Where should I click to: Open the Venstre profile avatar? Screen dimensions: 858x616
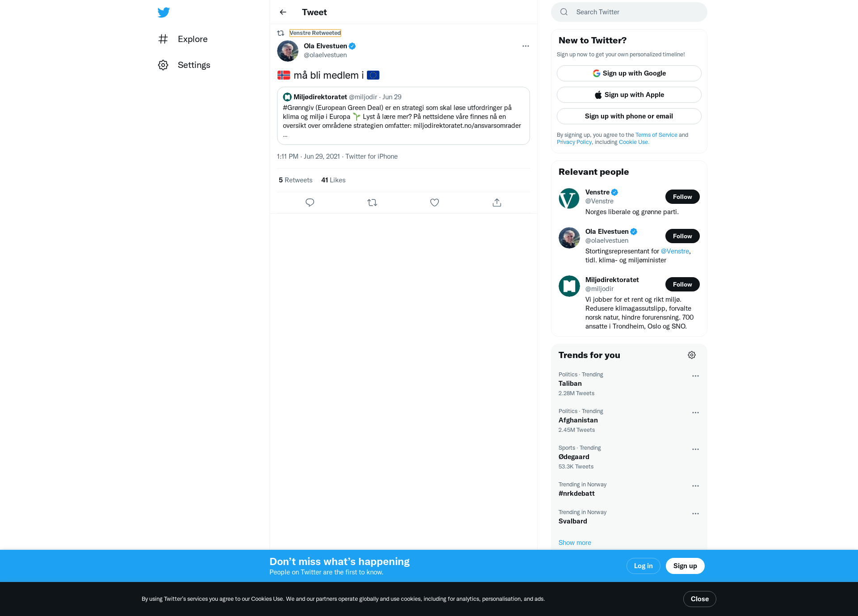pos(569,198)
